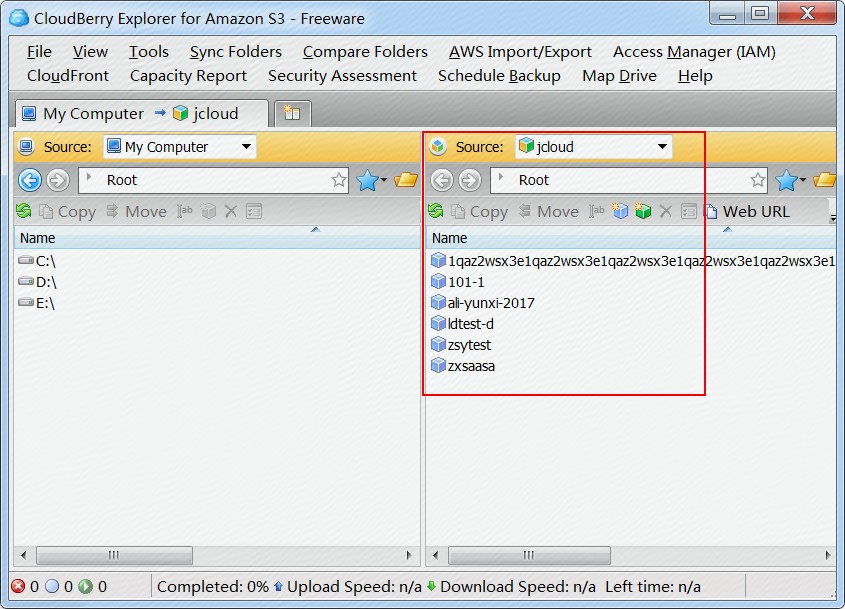Viewport: 845px width, 609px height.
Task: Go back in the jcloud pane
Action: pos(441,180)
